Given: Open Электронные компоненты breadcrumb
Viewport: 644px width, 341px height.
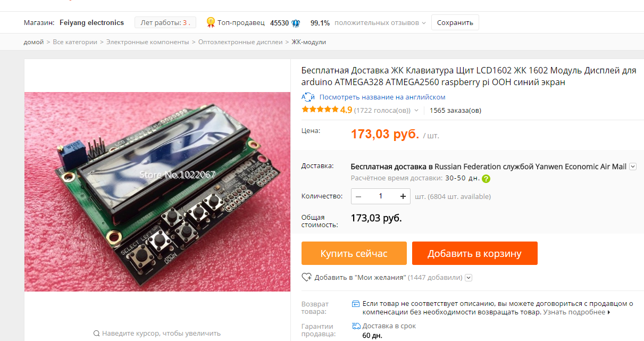Looking at the screenshot, I should [x=148, y=41].
